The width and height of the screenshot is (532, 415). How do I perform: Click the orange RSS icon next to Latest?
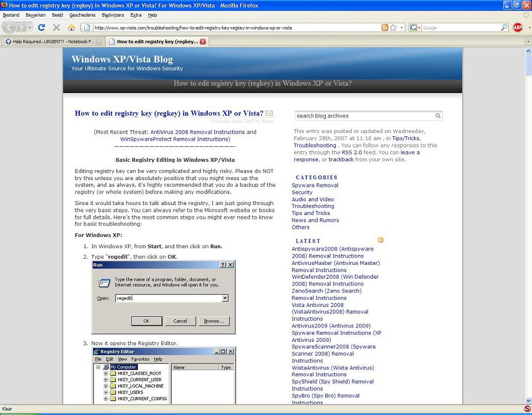click(x=381, y=240)
